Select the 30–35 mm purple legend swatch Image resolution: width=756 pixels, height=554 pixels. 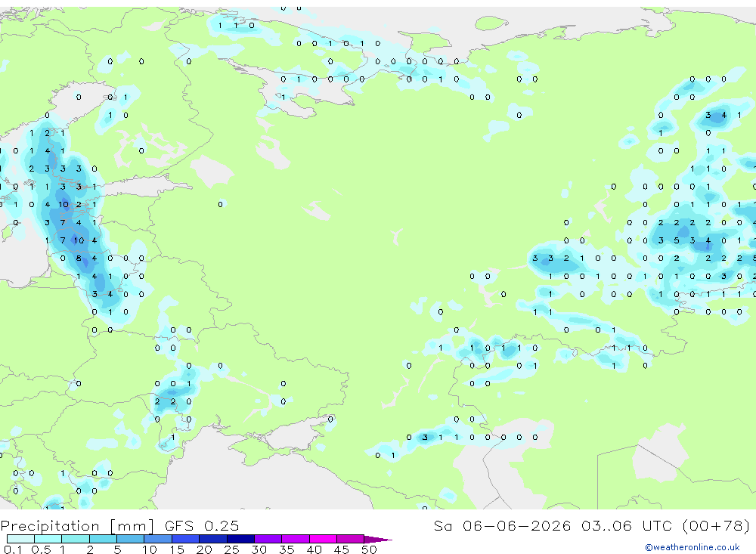268,539
